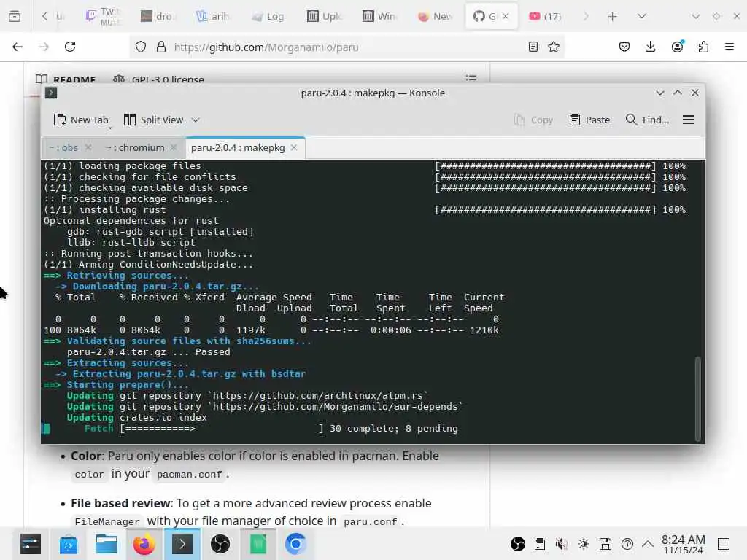Open the Firefox account icon
The image size is (747, 560).
click(x=677, y=47)
